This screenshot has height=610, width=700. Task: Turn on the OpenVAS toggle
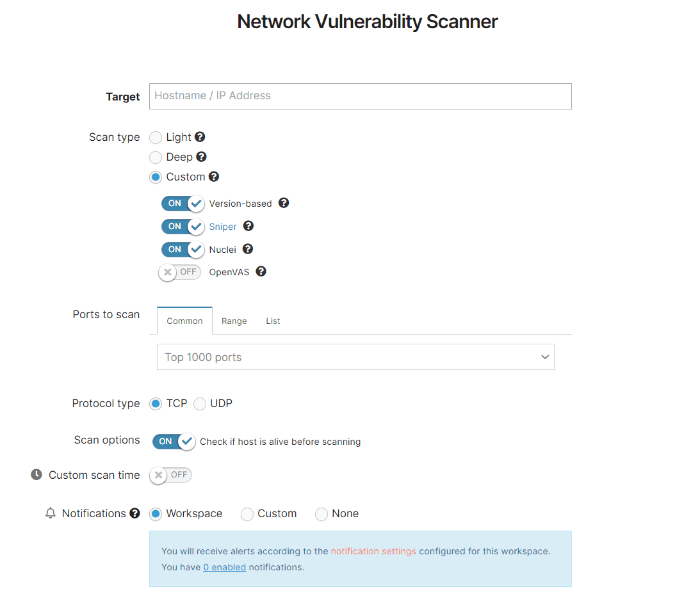click(179, 271)
